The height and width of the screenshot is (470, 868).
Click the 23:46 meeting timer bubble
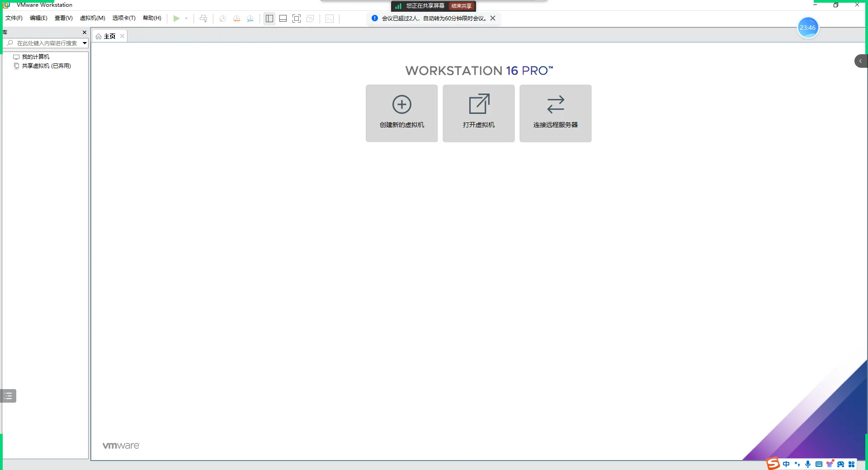(x=808, y=28)
